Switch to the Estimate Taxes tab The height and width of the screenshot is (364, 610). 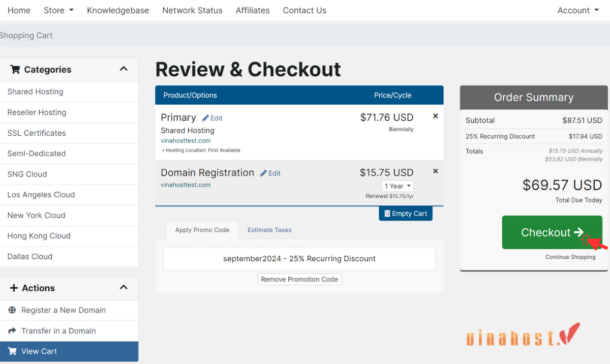tap(269, 230)
